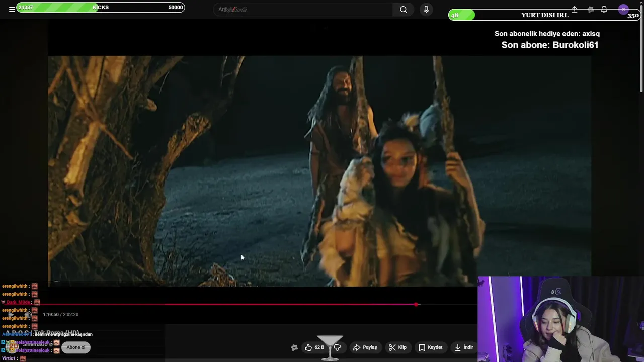Click the 1:19:50 / 2:02:20 time display
Screen dimensions: 644x362
[60, 315]
